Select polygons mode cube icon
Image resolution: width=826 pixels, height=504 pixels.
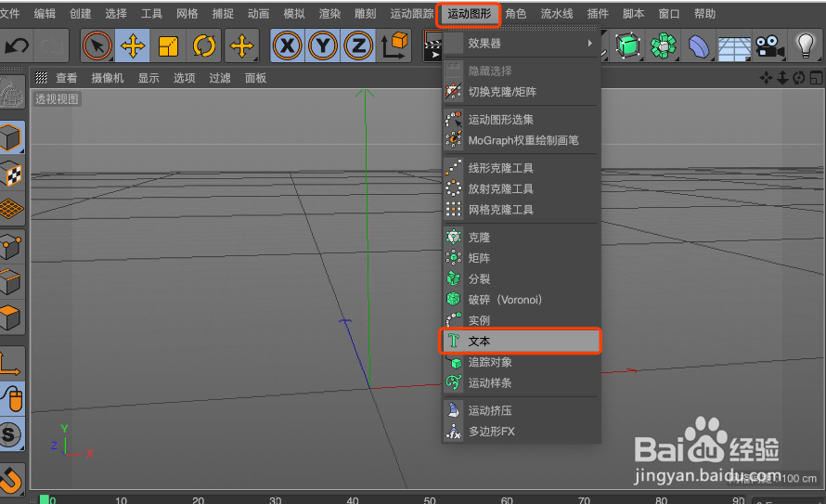11,317
